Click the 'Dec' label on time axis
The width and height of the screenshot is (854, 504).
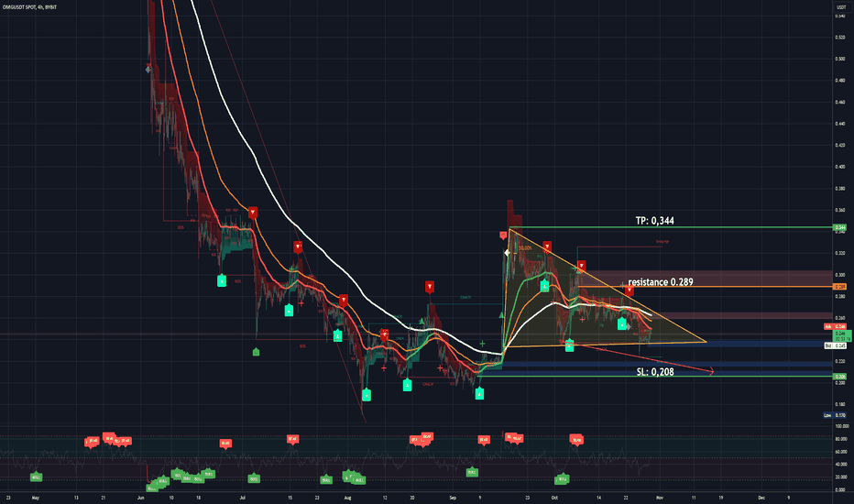coord(761,498)
